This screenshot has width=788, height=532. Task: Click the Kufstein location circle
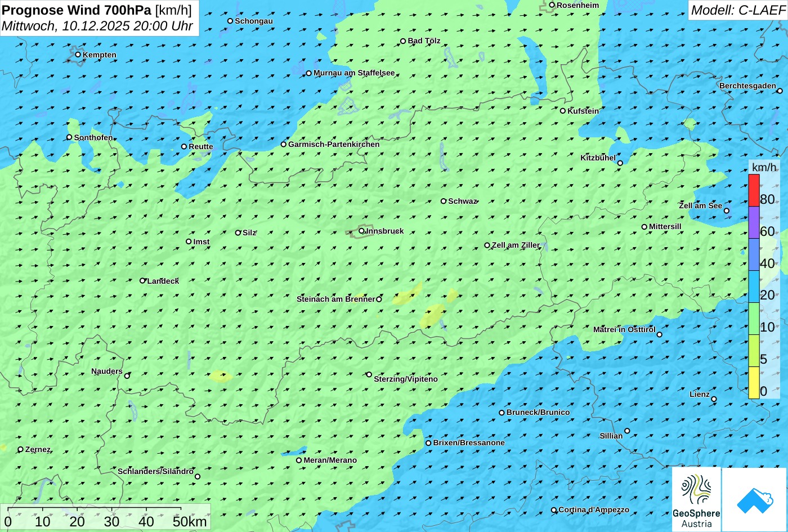[563, 111]
